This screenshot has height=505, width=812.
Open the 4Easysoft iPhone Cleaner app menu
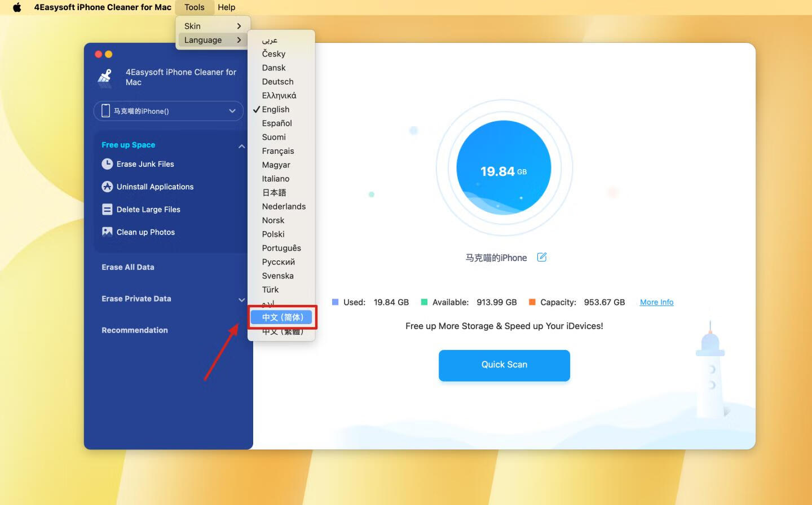point(103,7)
